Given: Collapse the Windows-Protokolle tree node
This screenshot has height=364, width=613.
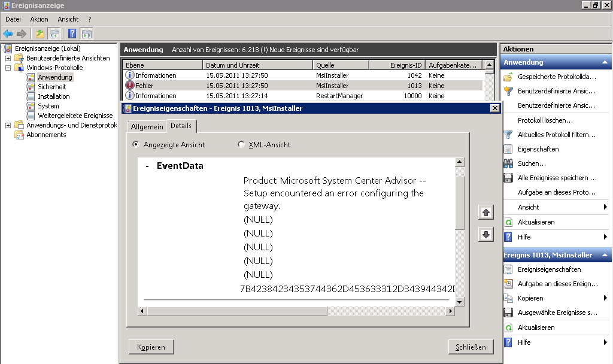Looking at the screenshot, I should pos(8,68).
